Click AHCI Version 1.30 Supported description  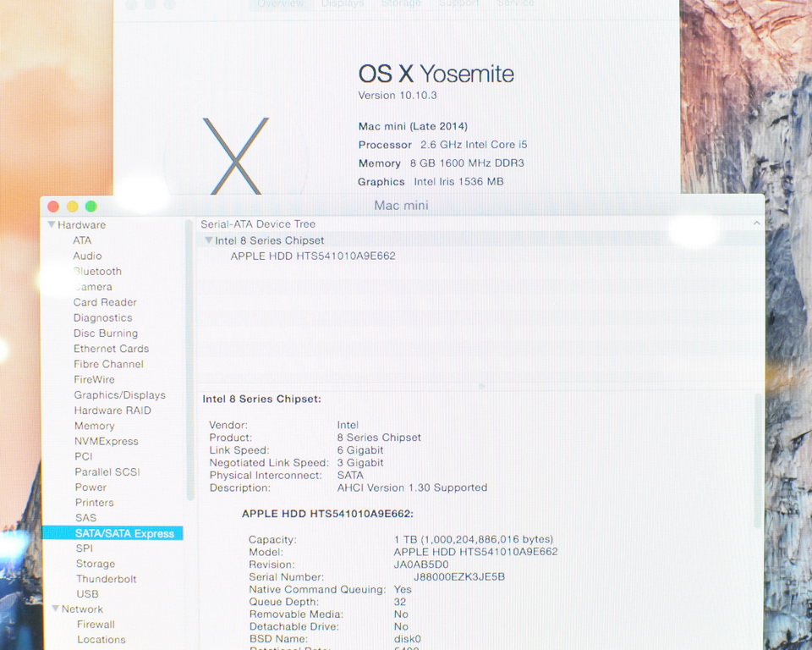[412, 487]
